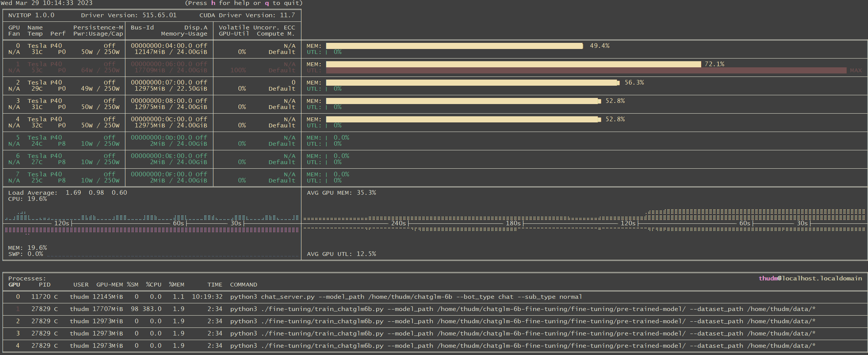
Task: Select process 11720 chat_server.py row
Action: 434,297
